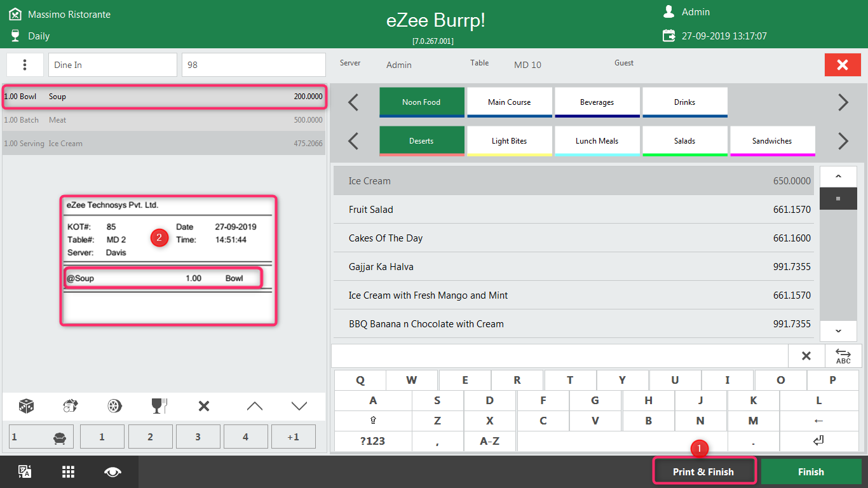Image resolution: width=868 pixels, height=488 pixels.
Task: Click the boxes with clock icon
Action: click(71, 406)
